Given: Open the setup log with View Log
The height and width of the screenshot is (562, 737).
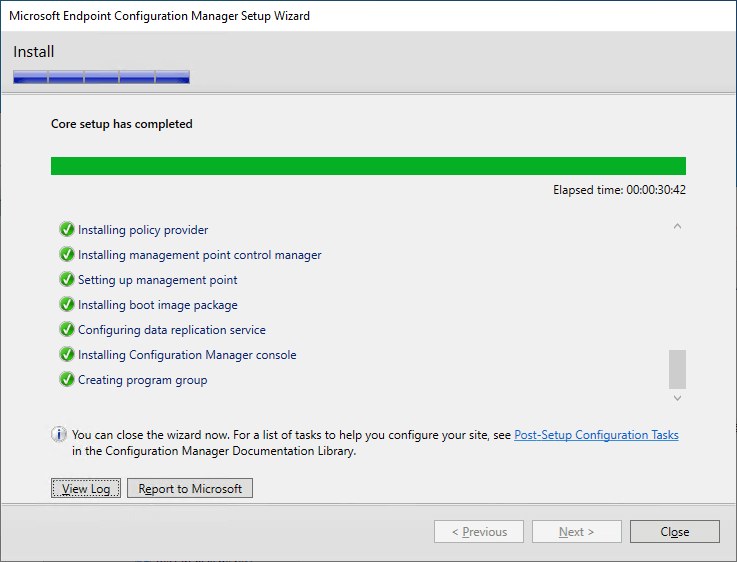Looking at the screenshot, I should tap(86, 488).
